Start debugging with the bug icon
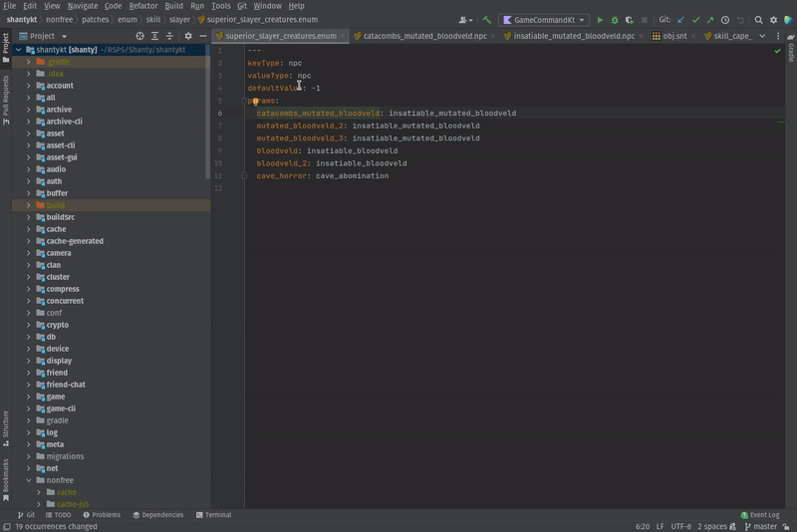797x532 pixels. pyautogui.click(x=614, y=20)
